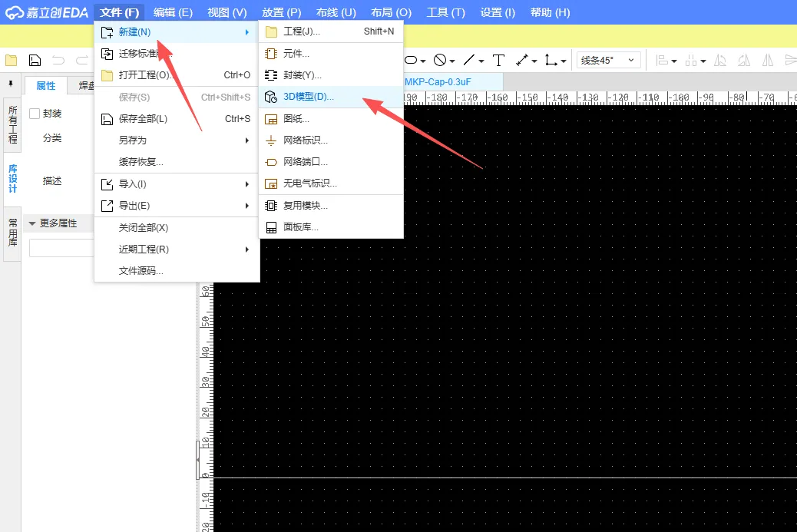
Task: Select the rounded rectangle pad tool
Action: pyautogui.click(x=411, y=61)
